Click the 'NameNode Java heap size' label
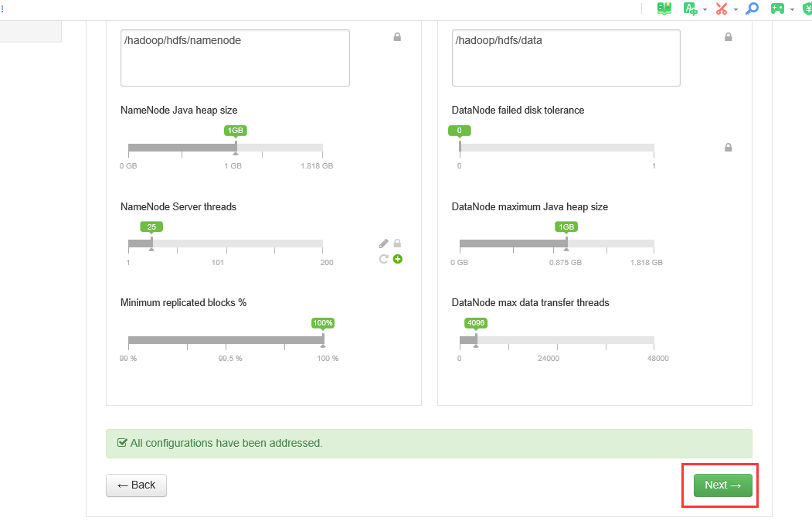 (178, 111)
